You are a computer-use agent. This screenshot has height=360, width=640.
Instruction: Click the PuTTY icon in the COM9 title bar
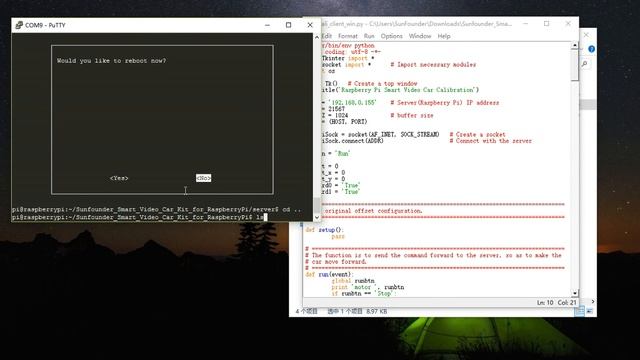point(19,25)
